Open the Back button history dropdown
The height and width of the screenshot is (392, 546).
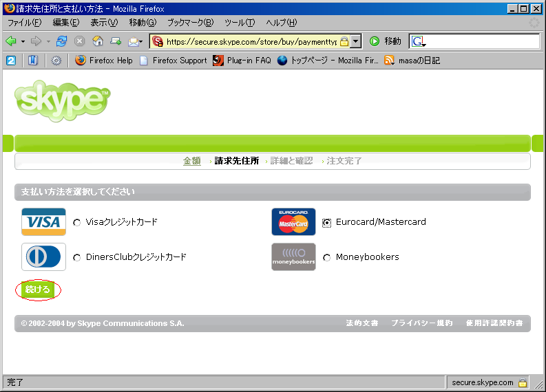23,41
